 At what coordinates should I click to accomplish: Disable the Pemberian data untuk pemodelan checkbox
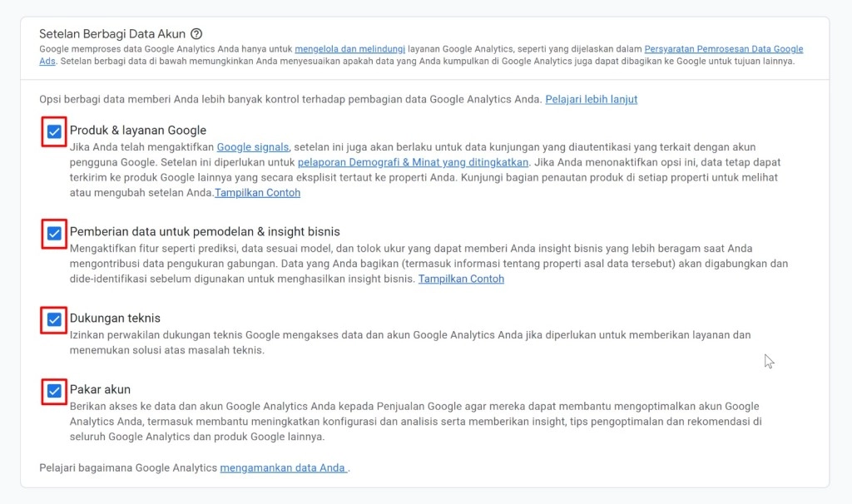click(x=54, y=233)
